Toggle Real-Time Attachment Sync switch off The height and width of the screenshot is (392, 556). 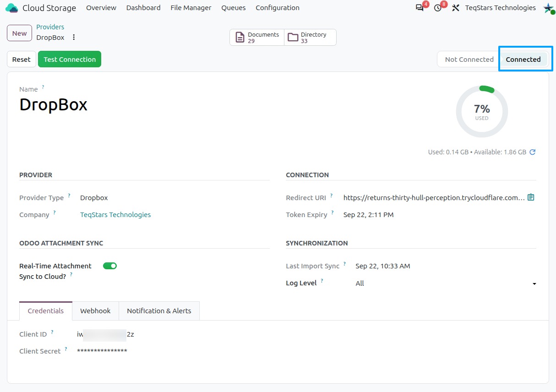click(x=110, y=266)
